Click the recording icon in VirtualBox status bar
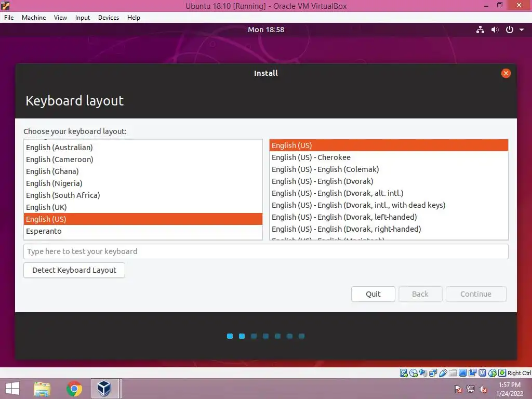532x399 pixels. pos(472,373)
